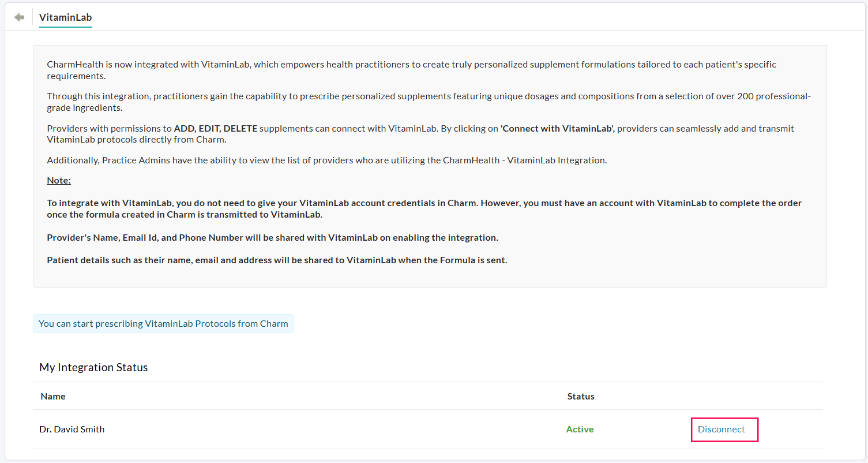Click the back arrow icon
Image resolution: width=868 pixels, height=463 pixels.
click(20, 17)
